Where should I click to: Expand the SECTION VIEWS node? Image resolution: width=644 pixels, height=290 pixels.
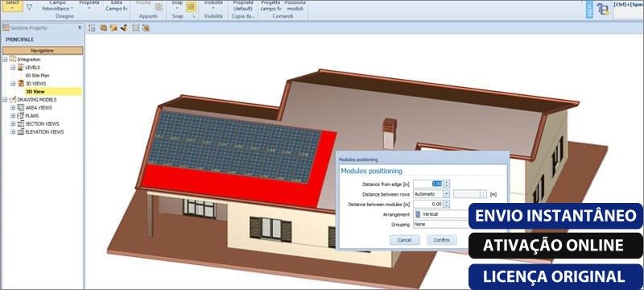13,123
